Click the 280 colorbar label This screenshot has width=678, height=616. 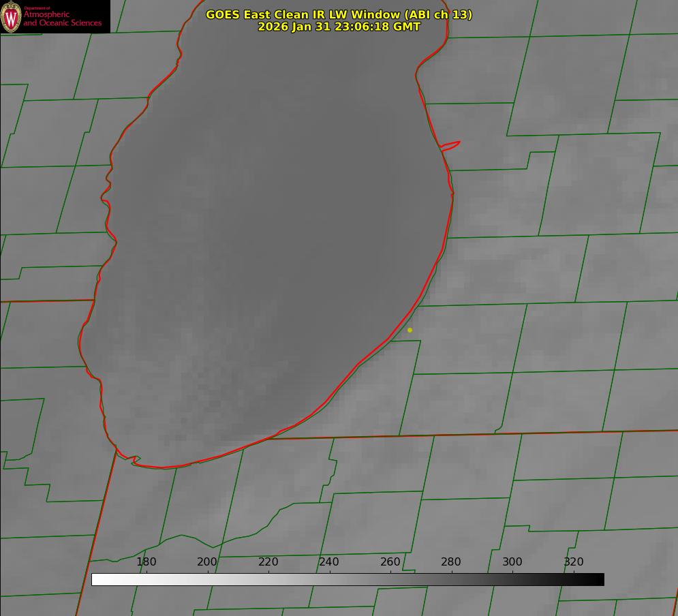pyautogui.click(x=451, y=561)
